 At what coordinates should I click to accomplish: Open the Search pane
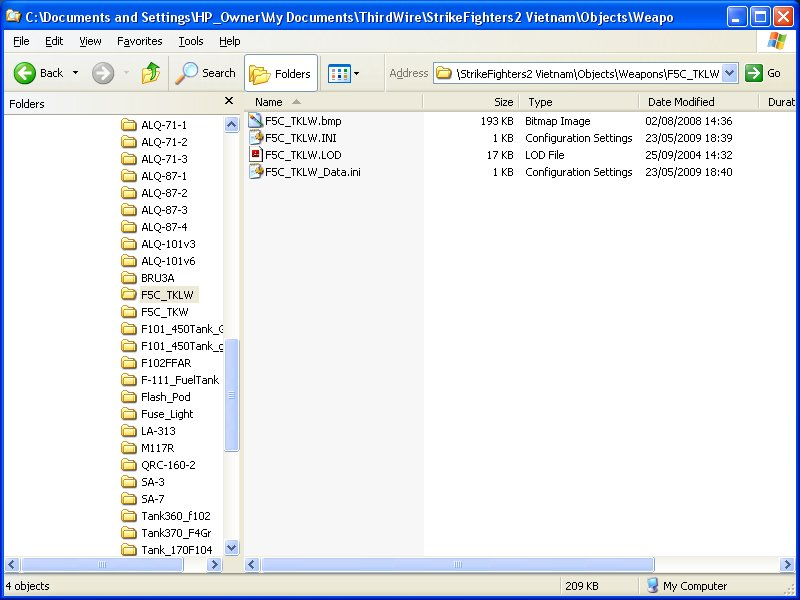[x=205, y=73]
